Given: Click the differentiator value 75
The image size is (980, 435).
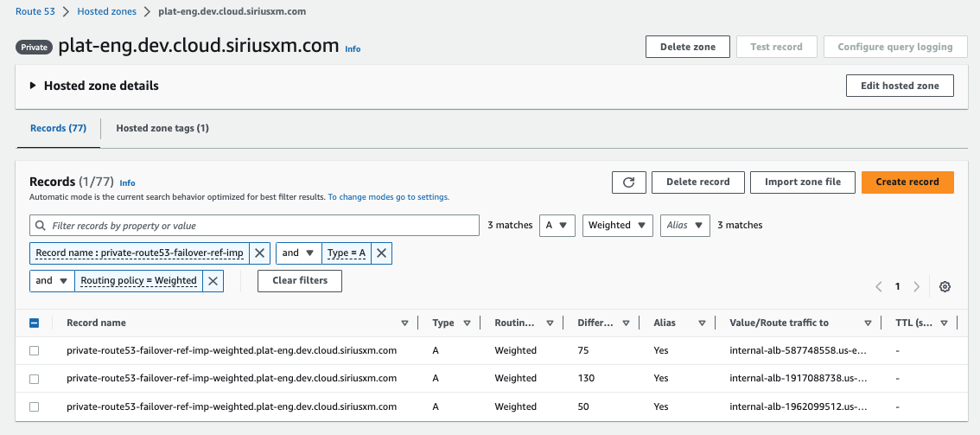Looking at the screenshot, I should 583,350.
